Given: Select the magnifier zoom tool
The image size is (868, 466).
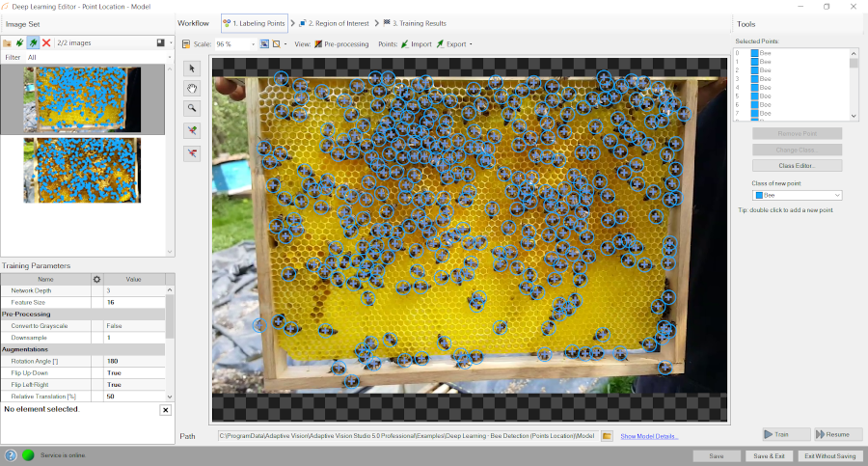Looking at the screenshot, I should tap(192, 108).
